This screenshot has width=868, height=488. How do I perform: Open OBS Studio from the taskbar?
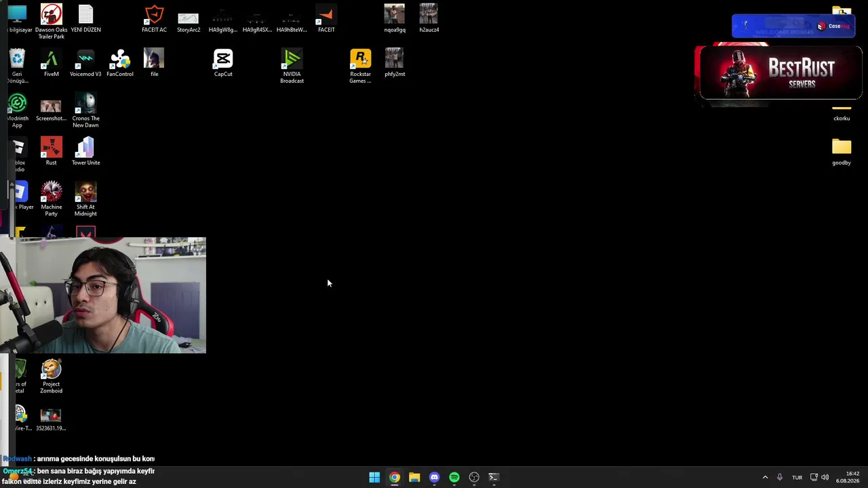[474, 477]
